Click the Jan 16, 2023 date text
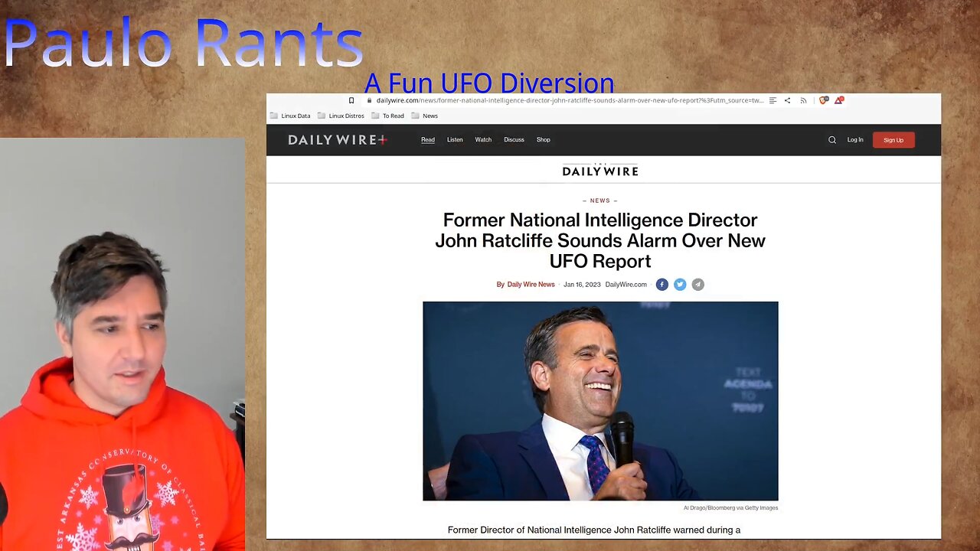The height and width of the screenshot is (551, 980). [582, 285]
